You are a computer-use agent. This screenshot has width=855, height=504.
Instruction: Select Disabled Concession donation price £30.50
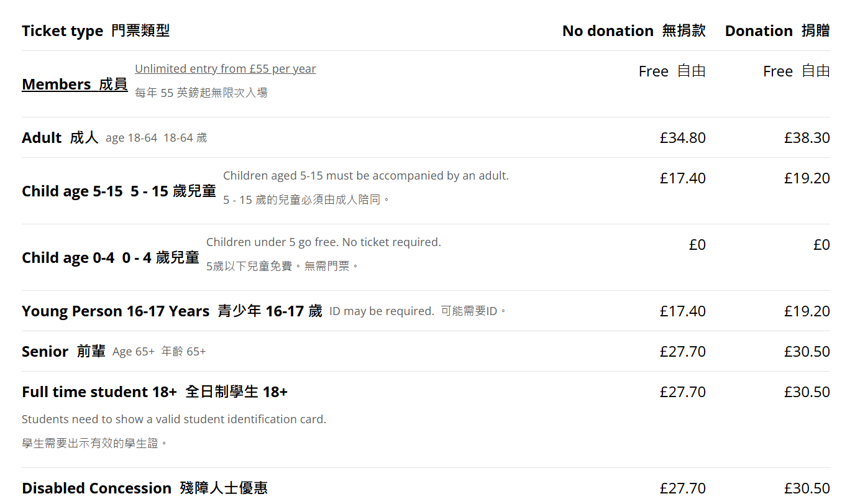pyautogui.click(x=807, y=488)
